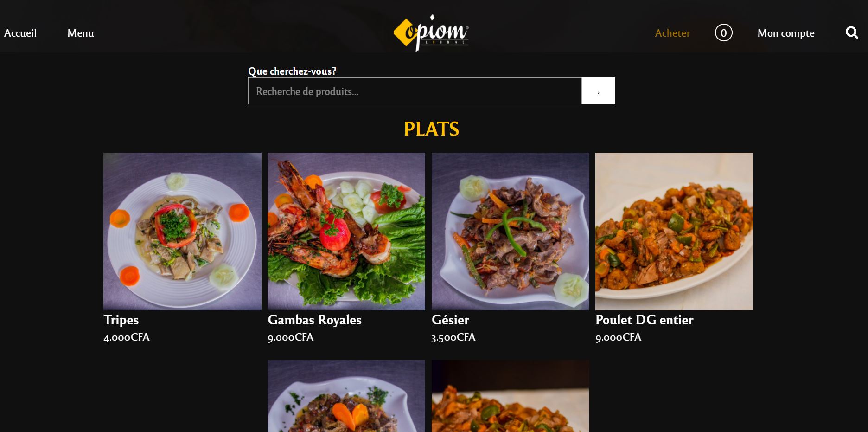Click the Gésier product title
The width and height of the screenshot is (868, 432).
click(450, 320)
